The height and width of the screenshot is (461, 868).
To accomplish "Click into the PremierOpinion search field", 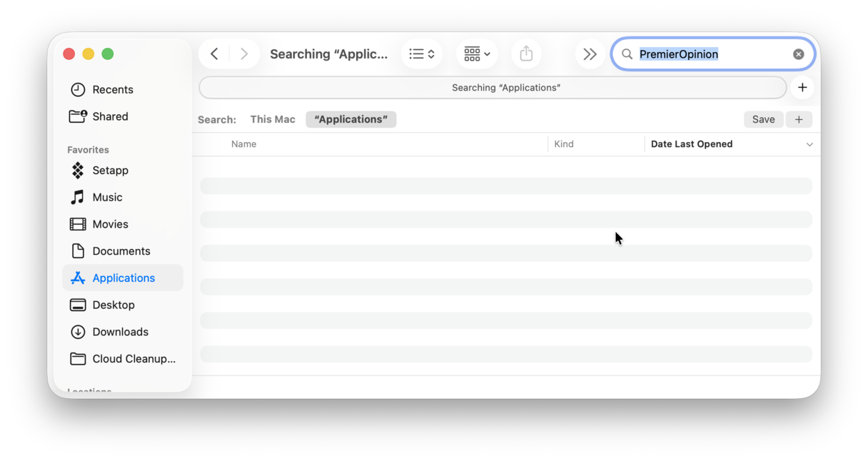I will pyautogui.click(x=713, y=54).
